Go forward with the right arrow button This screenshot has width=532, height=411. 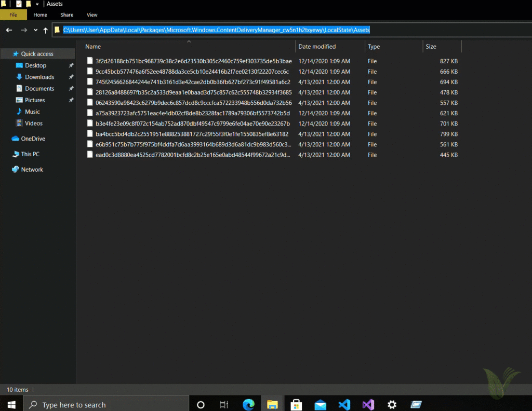pos(24,30)
